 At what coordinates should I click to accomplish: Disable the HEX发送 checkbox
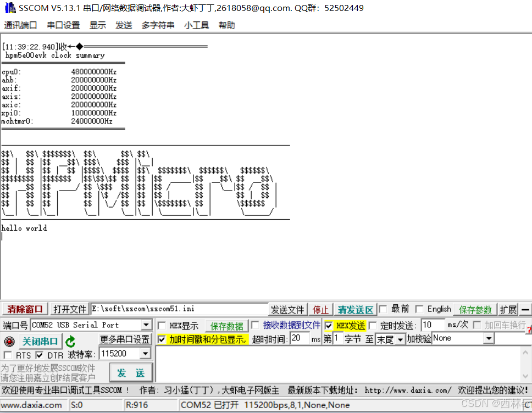pos(329,326)
